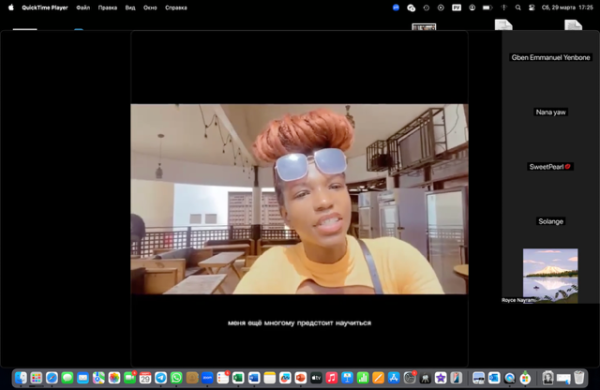Launch Microsoft Outlook from the Dock
600x390 pixels.
(494, 378)
